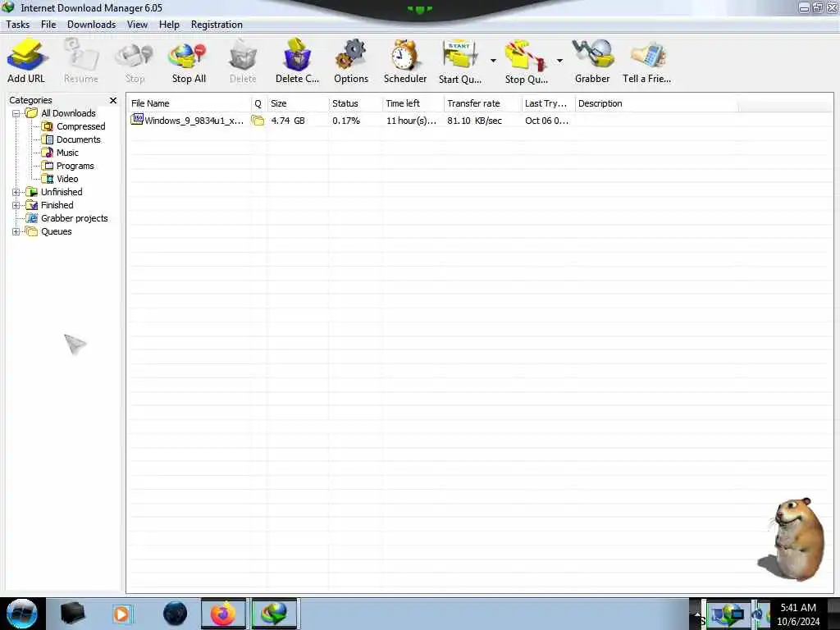Collapse the All Downloads tree node

[x=16, y=113]
